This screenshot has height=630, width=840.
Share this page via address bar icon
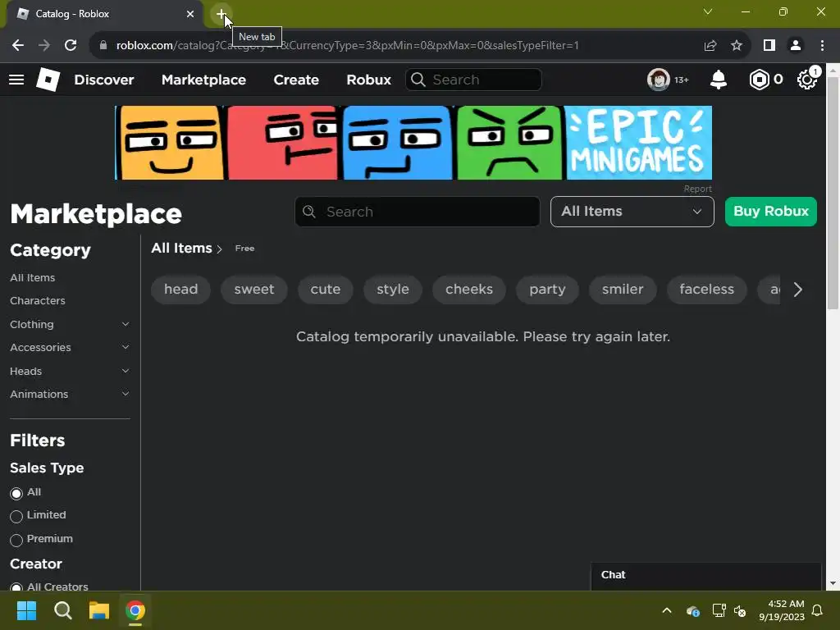click(710, 46)
